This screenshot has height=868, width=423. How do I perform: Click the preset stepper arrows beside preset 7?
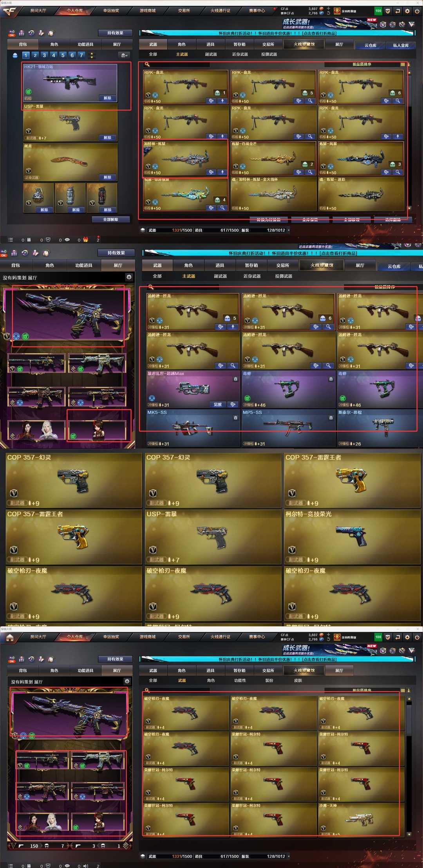pos(92,55)
